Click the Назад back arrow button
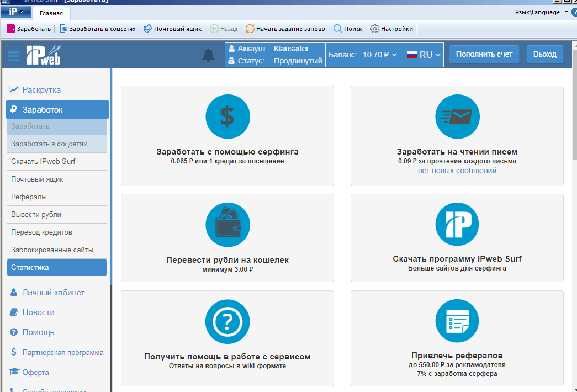Viewport: 577px width, 392px height. click(224, 29)
